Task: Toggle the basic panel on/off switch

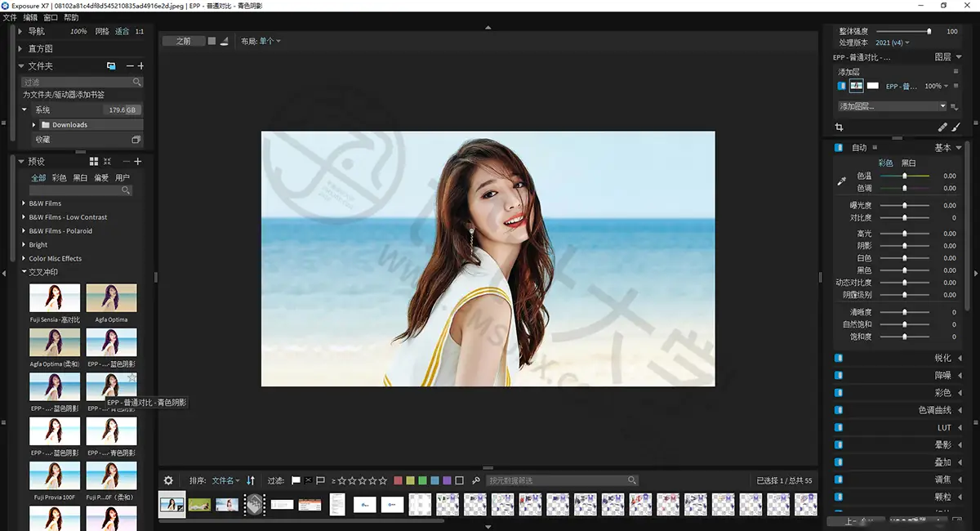Action: click(839, 148)
